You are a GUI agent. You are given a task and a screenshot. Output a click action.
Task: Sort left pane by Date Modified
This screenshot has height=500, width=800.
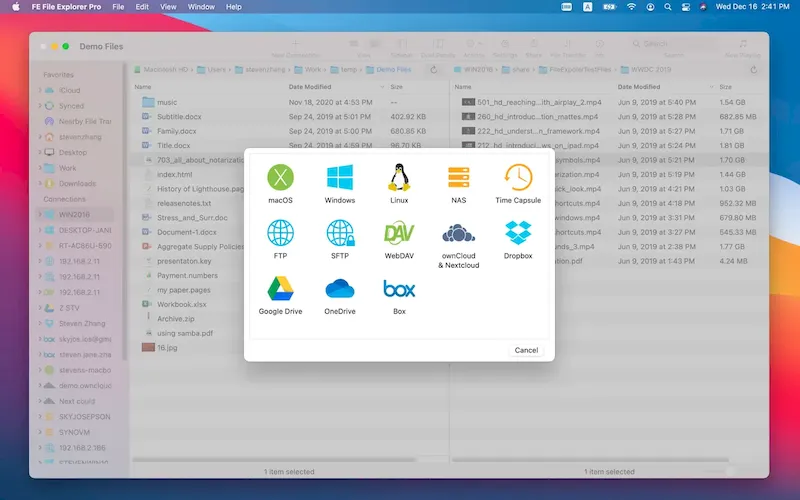click(x=310, y=87)
